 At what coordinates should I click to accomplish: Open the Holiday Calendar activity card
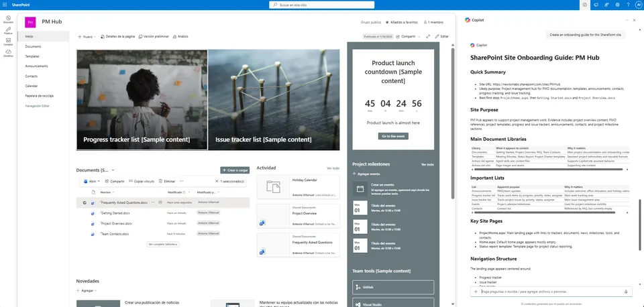tap(298, 187)
